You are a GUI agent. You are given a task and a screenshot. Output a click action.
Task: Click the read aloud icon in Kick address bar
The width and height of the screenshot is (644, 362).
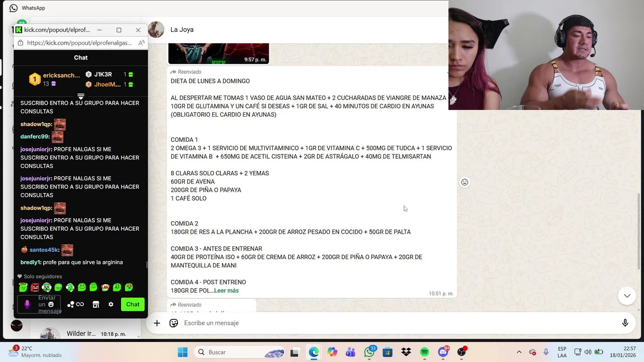(x=142, y=43)
